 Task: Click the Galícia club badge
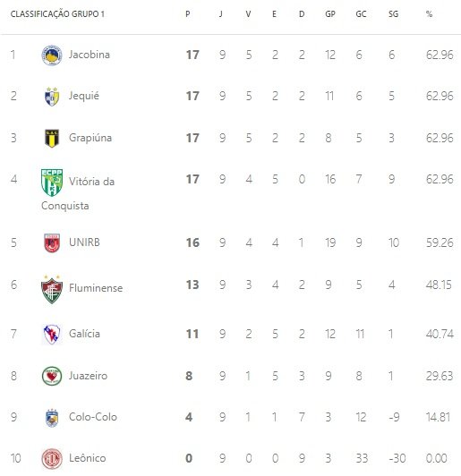(x=52, y=334)
